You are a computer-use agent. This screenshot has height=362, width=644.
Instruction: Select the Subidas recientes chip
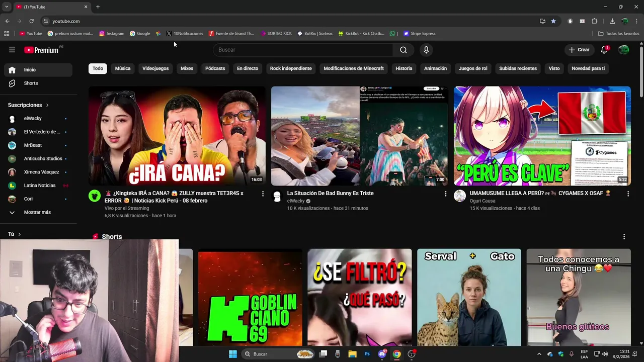click(518, 68)
